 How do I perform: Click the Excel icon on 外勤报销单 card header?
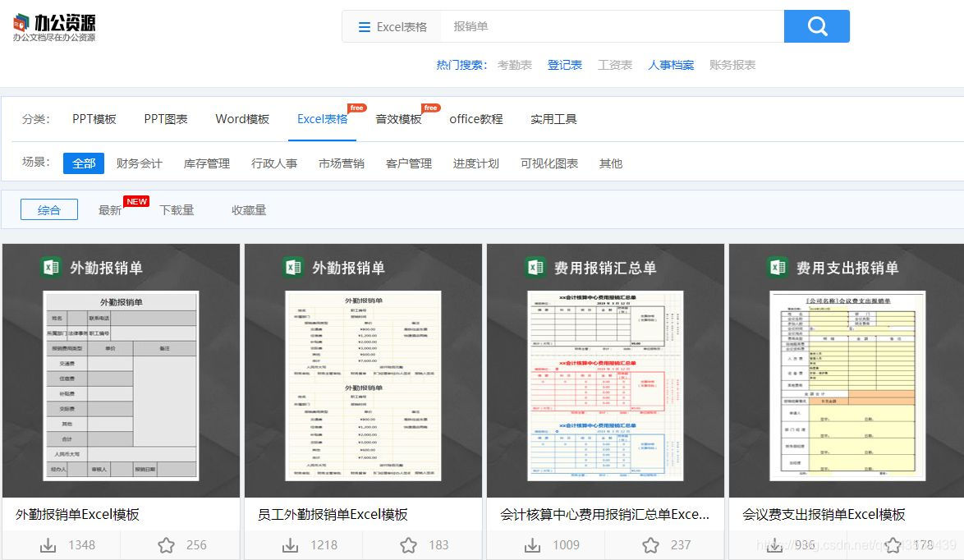coord(51,267)
